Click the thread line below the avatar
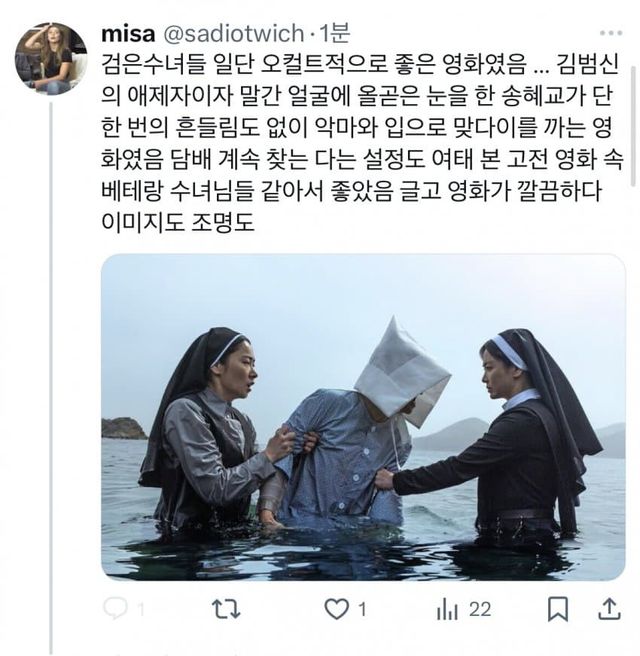 click(x=51, y=377)
